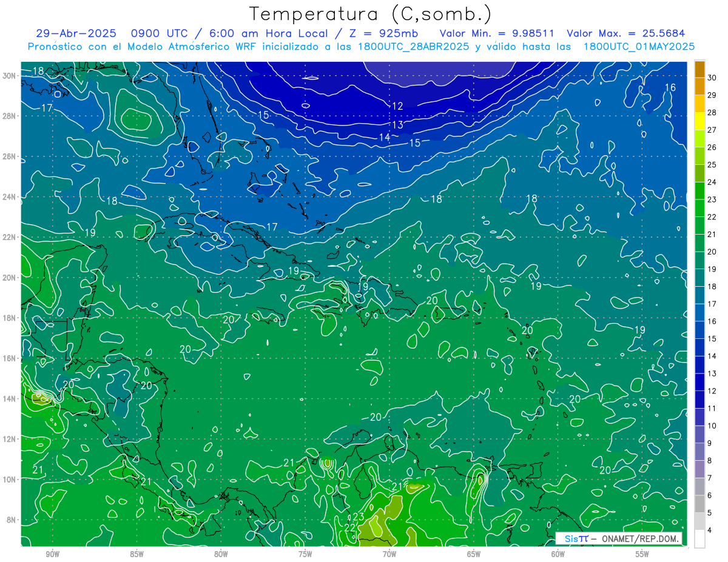Screen dimensions: 728x562
Task: Click the dark orange swatch atop the legend
Action: pos(699,70)
